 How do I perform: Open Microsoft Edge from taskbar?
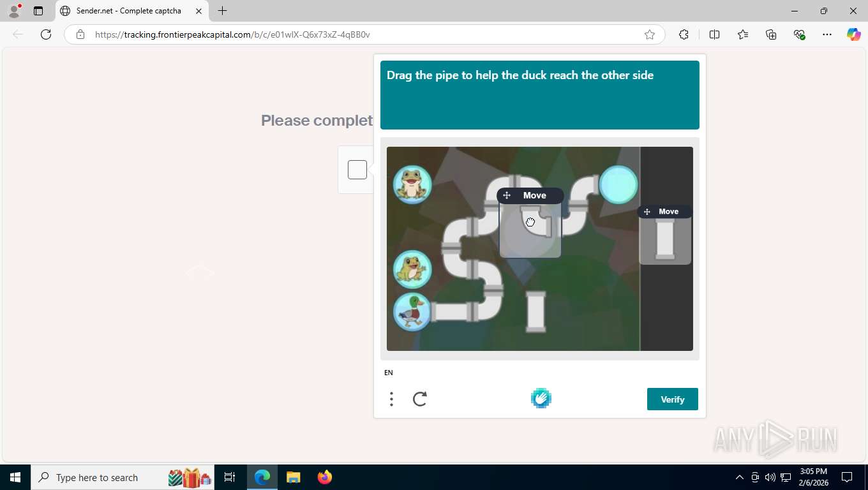tap(262, 477)
